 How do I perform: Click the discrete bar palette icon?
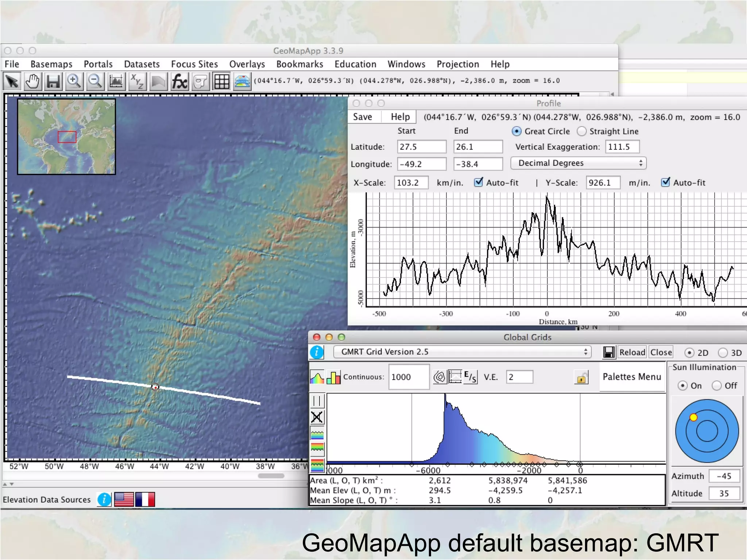coord(333,377)
